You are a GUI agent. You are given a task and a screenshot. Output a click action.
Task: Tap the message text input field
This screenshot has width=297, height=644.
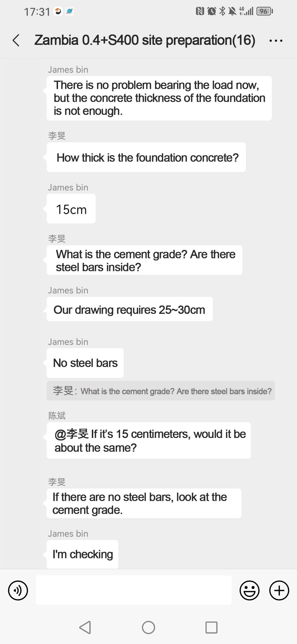134,590
